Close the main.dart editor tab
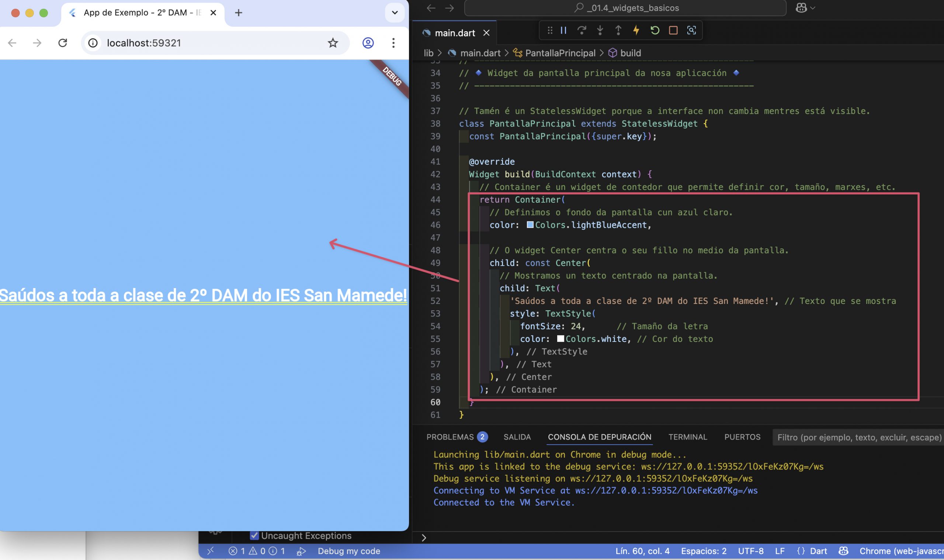Image resolution: width=944 pixels, height=560 pixels. point(486,33)
